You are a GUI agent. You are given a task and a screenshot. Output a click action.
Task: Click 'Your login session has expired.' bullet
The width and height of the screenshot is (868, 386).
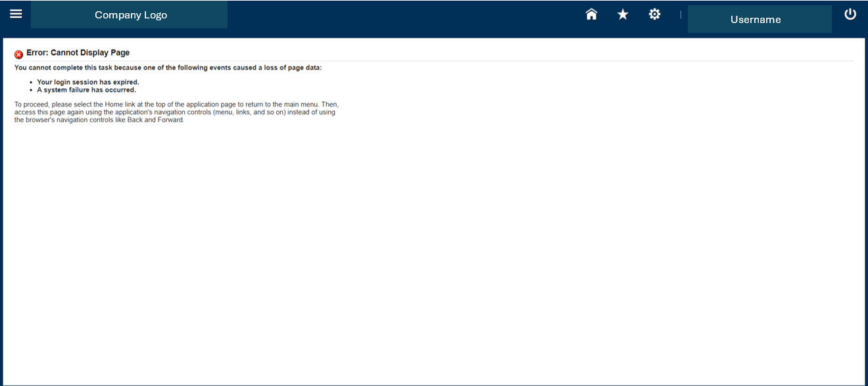coord(87,82)
